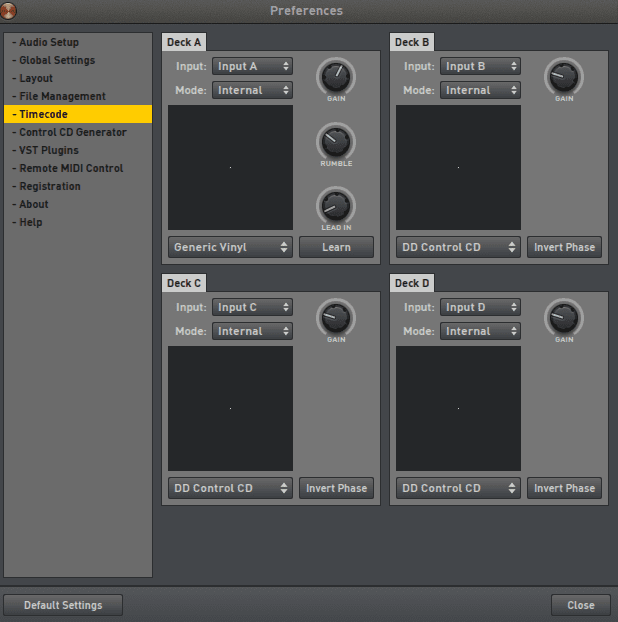Click the Deck B Gain knob
This screenshot has height=622, width=618.
[564, 76]
